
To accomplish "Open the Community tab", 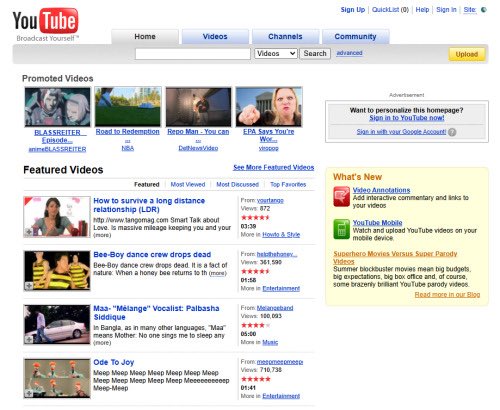I will tap(355, 37).
